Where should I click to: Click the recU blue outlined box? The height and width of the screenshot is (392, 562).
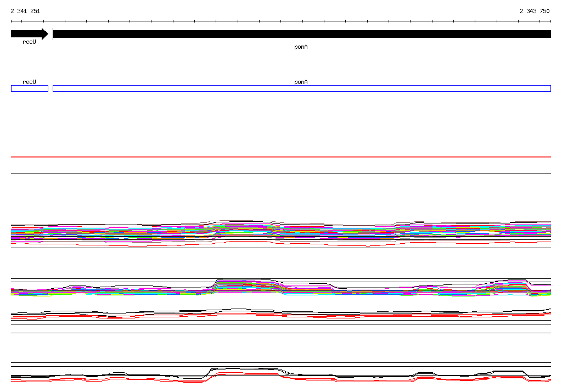click(30, 88)
